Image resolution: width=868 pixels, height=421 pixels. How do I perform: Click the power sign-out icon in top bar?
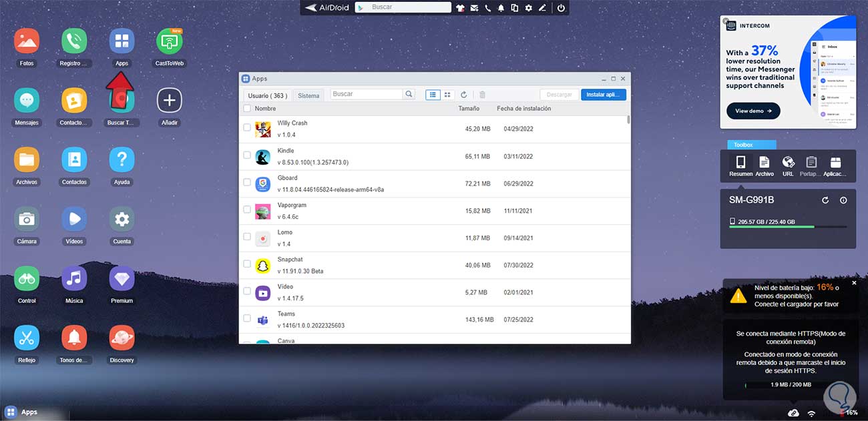pos(561,8)
